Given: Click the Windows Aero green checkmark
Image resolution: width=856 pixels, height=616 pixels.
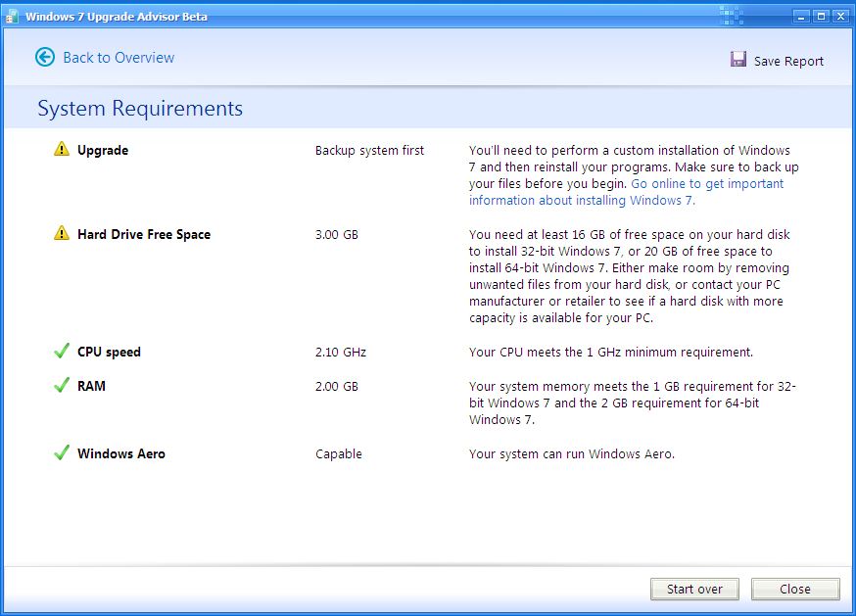Looking at the screenshot, I should 62,452.
